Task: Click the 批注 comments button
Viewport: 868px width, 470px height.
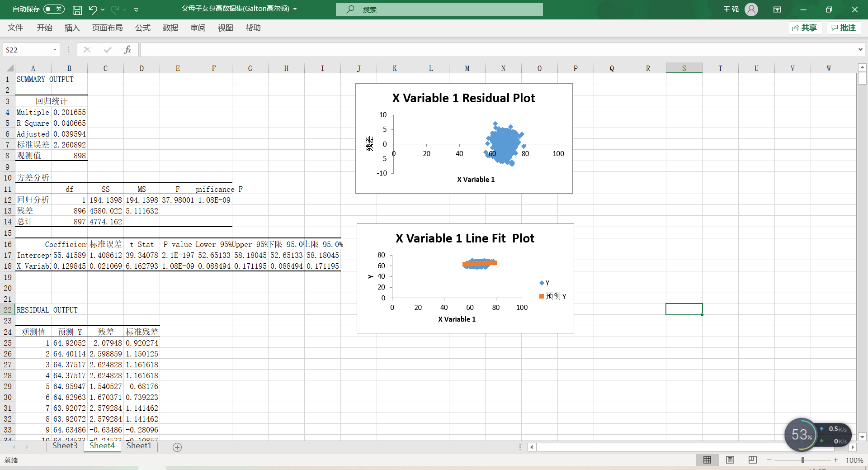Action: pos(844,28)
